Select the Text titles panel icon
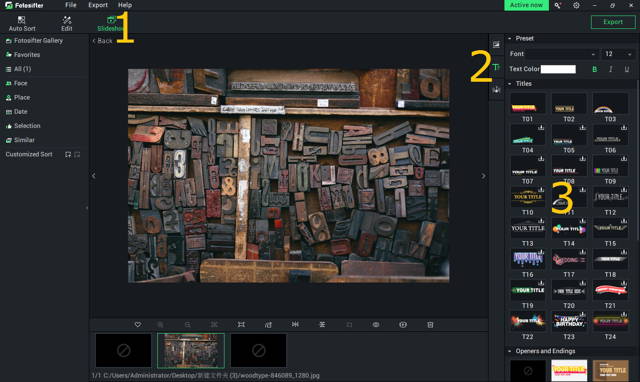Screen dimensions: 640x382 [496, 67]
